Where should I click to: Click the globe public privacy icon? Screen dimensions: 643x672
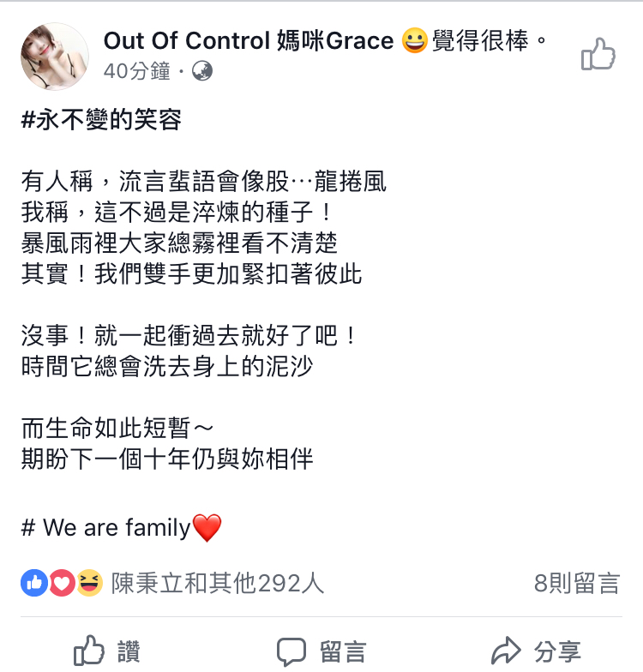coord(202,70)
